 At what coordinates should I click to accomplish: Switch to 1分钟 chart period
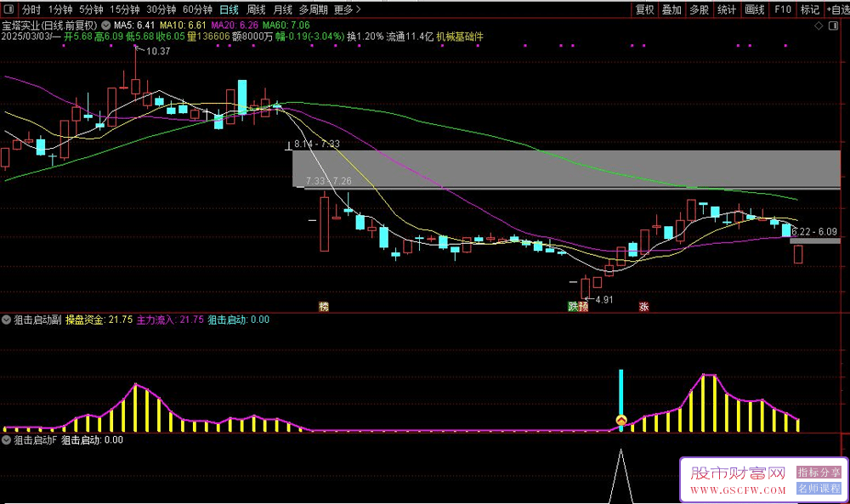click(x=60, y=9)
